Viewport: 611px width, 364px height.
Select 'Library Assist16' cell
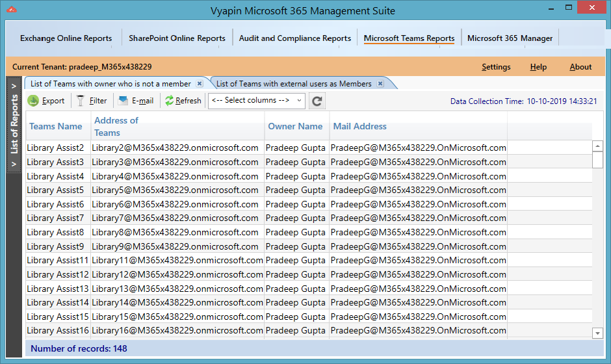(58, 330)
